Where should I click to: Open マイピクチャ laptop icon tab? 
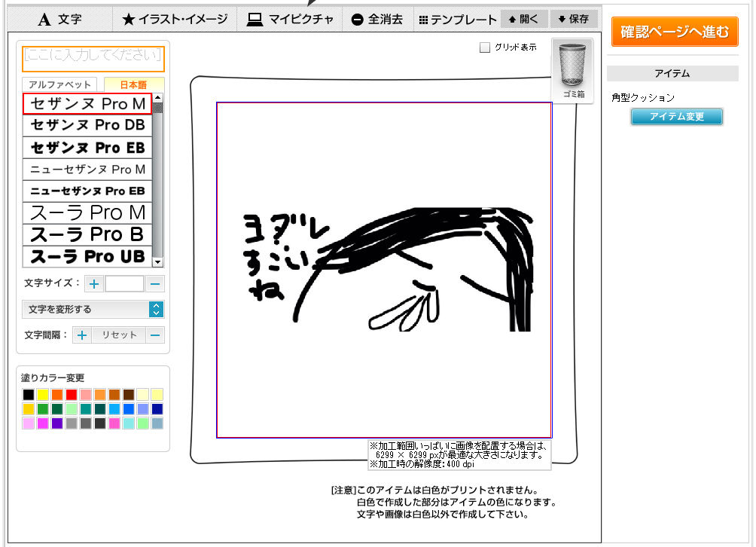290,20
